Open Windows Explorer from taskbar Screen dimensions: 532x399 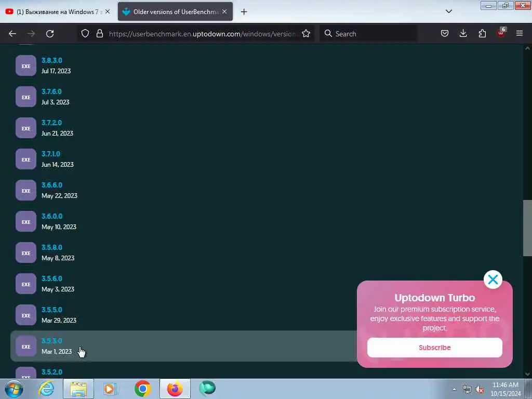[x=78, y=389]
